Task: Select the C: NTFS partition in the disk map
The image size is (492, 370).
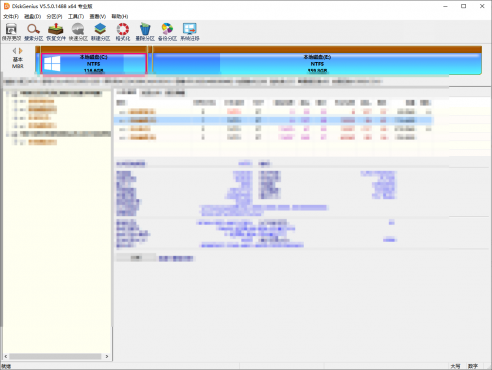Action: 94,64
